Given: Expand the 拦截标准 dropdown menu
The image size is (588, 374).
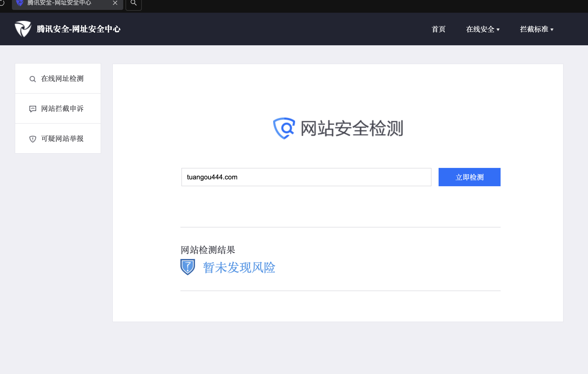Looking at the screenshot, I should pyautogui.click(x=536, y=29).
